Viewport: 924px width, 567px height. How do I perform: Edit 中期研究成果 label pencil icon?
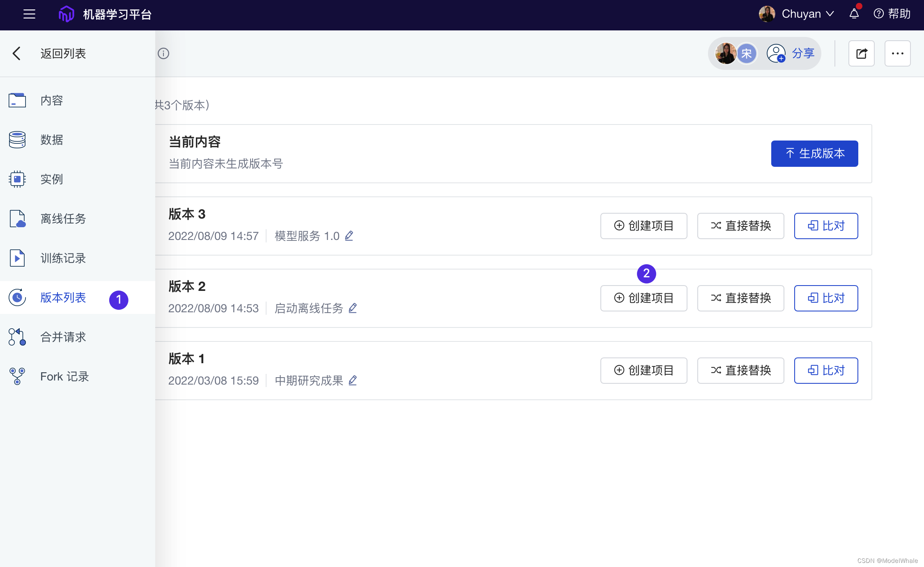click(353, 380)
